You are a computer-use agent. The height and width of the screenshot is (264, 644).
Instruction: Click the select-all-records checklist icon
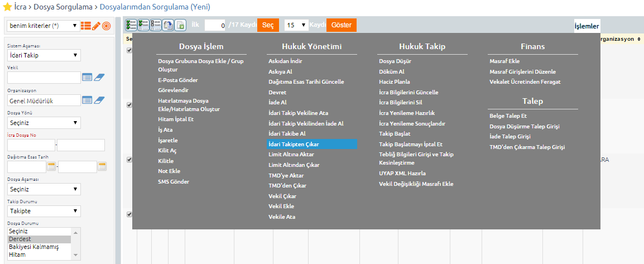point(131,25)
